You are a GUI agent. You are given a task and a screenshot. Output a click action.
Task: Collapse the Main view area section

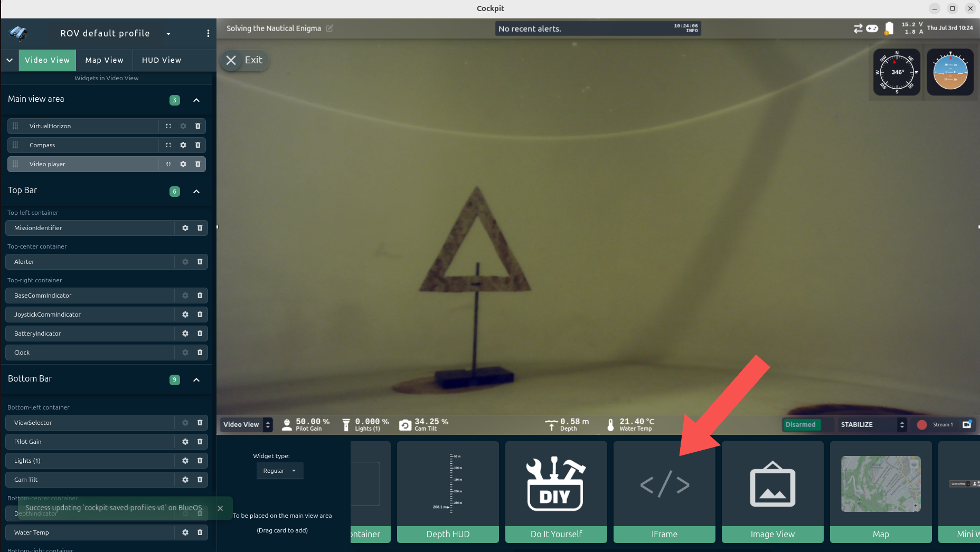click(x=196, y=100)
